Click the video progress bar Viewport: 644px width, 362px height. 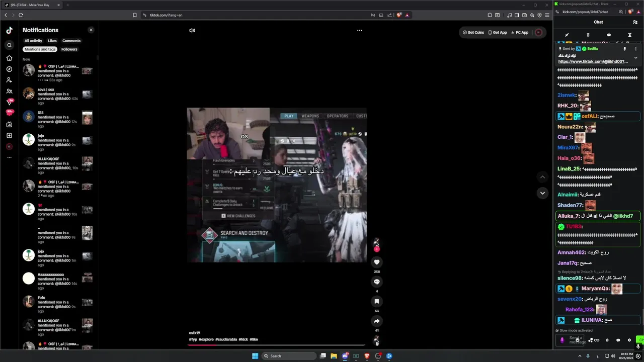coord(277,345)
